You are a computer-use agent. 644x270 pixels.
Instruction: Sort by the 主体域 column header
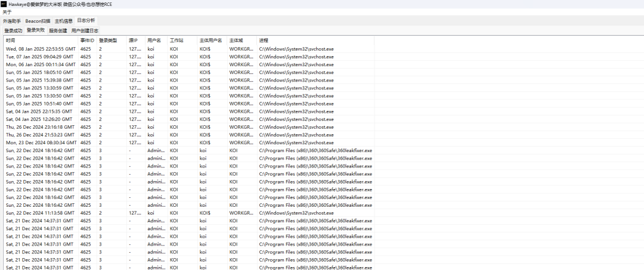(x=242, y=41)
